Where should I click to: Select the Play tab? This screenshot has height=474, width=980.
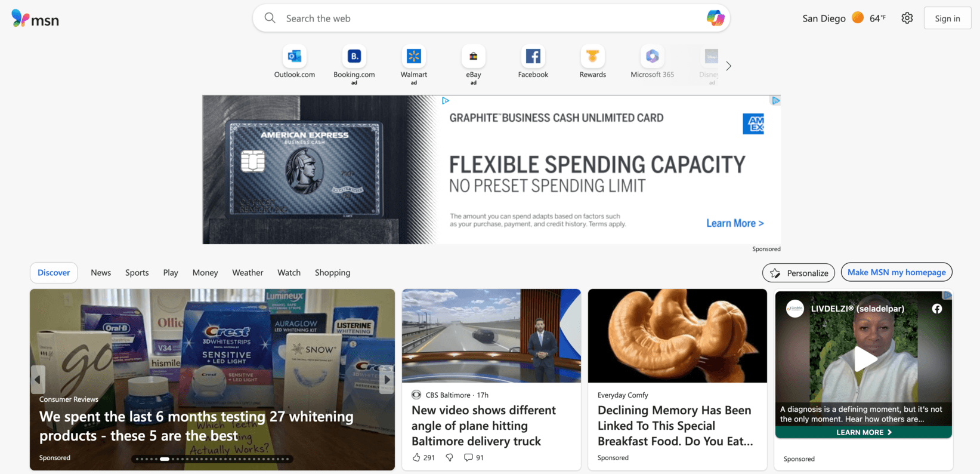(171, 273)
